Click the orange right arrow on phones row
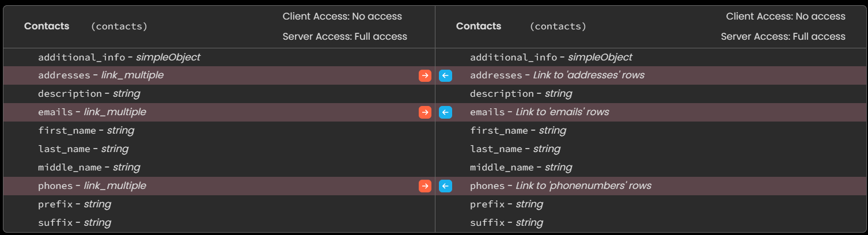868x235 pixels. click(x=425, y=186)
